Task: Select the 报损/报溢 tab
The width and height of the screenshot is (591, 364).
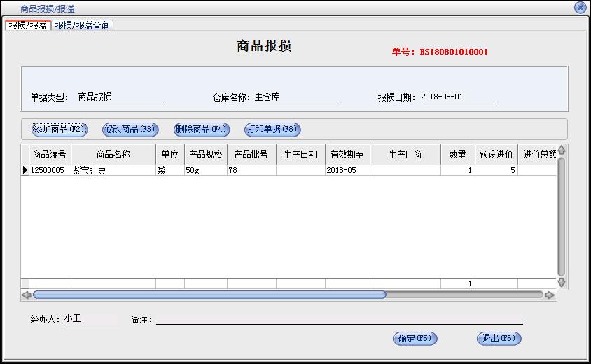Action: pos(28,25)
